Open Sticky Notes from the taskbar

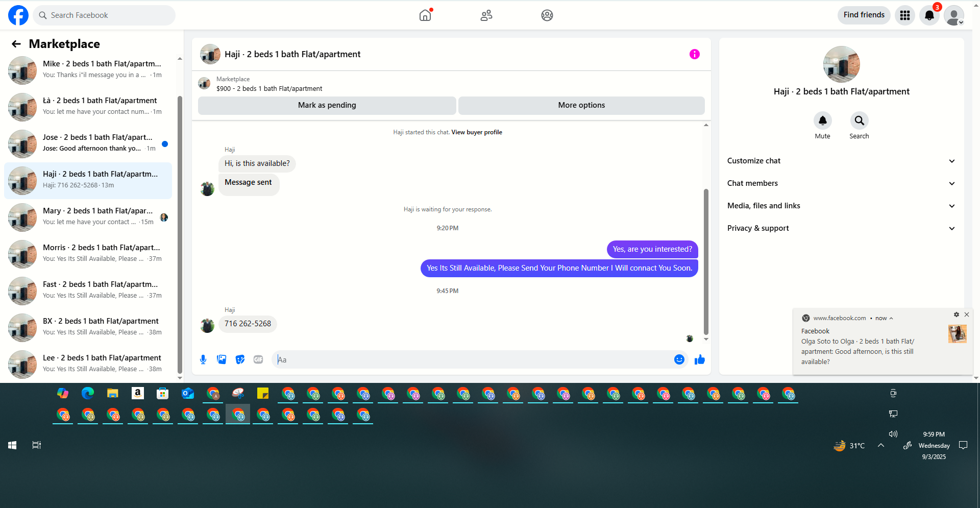click(x=263, y=393)
